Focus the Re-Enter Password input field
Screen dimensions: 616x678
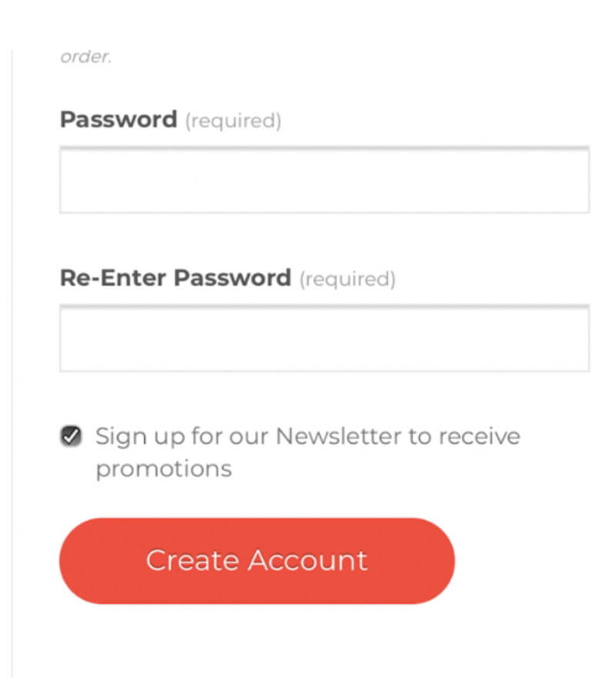[325, 338]
